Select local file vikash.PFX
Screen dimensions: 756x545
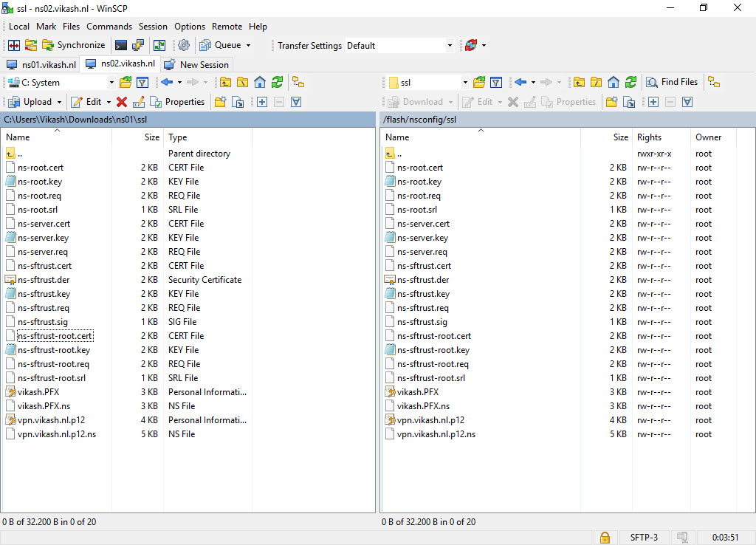click(38, 392)
